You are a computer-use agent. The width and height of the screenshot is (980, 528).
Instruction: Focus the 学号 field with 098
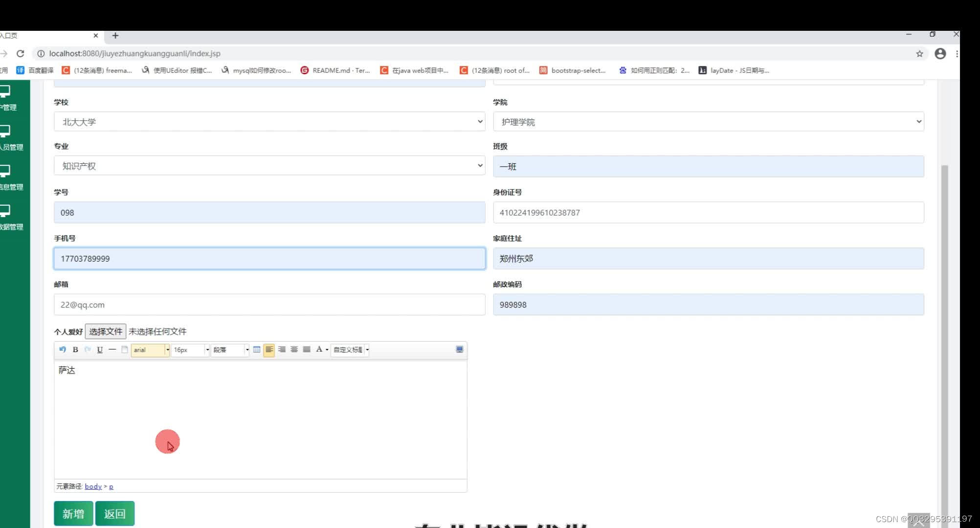[269, 212]
